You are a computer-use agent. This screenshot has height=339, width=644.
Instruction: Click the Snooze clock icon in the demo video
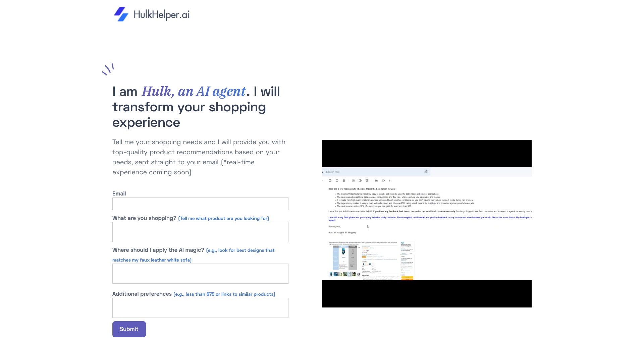click(360, 180)
